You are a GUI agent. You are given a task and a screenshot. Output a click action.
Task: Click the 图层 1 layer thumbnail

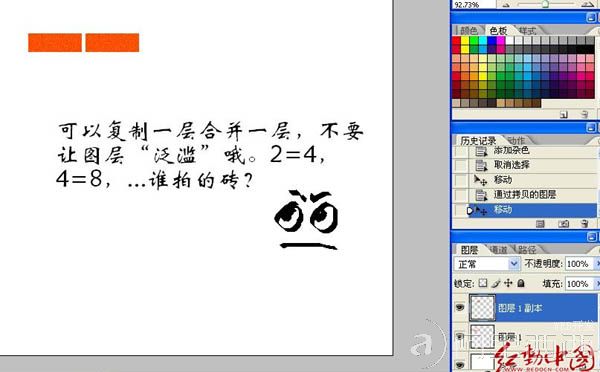coord(482,337)
